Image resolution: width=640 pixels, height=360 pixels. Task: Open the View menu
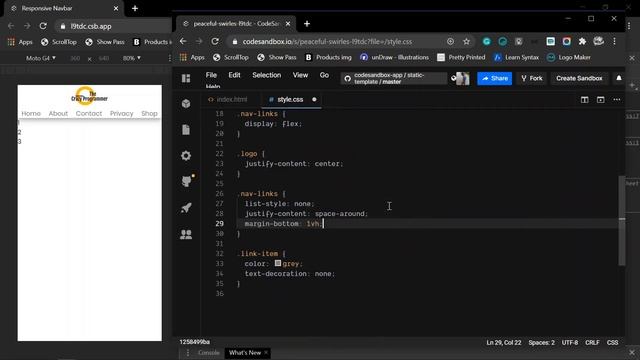(300, 75)
